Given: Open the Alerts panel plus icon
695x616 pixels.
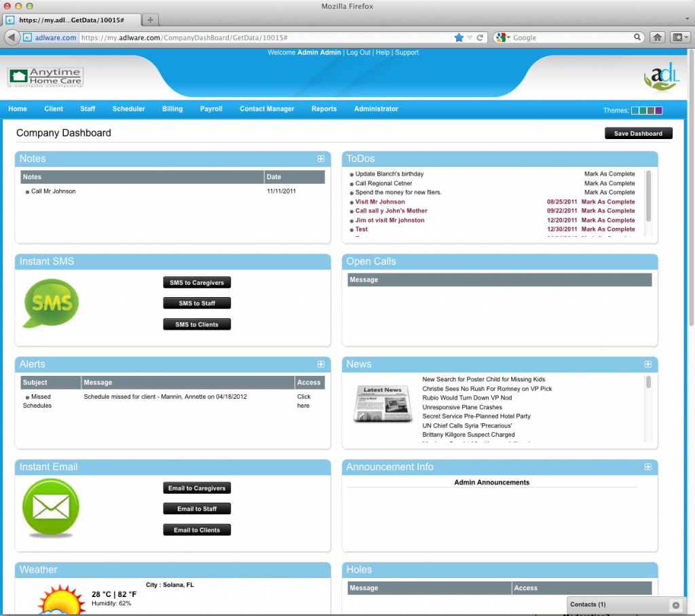Looking at the screenshot, I should tap(320, 364).
